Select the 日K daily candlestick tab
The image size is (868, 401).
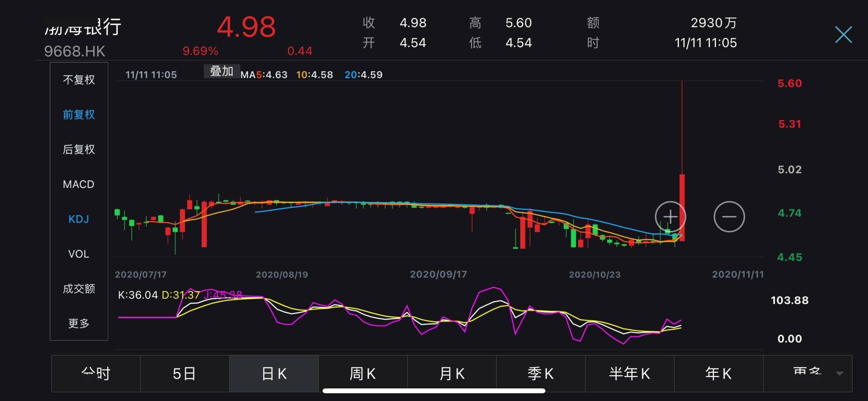pyautogui.click(x=274, y=373)
